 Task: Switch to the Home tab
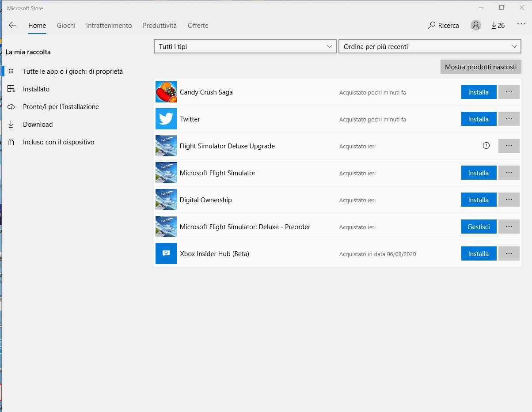(37, 26)
